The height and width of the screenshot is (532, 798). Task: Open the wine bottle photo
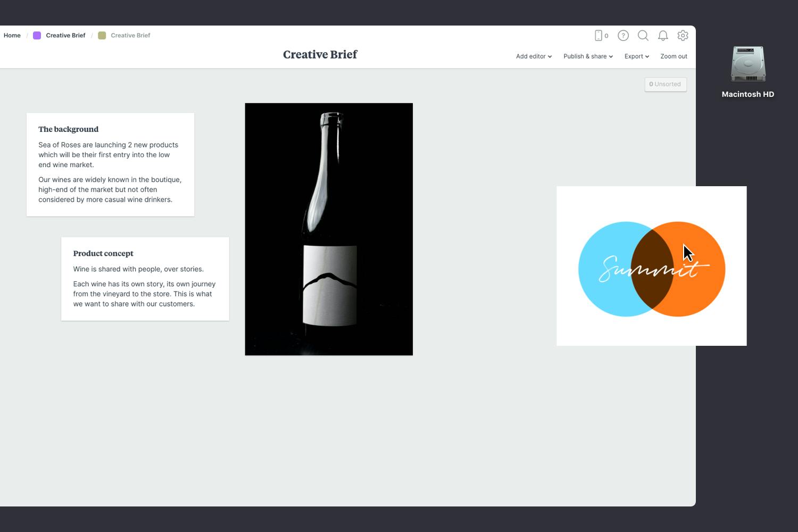tap(329, 229)
